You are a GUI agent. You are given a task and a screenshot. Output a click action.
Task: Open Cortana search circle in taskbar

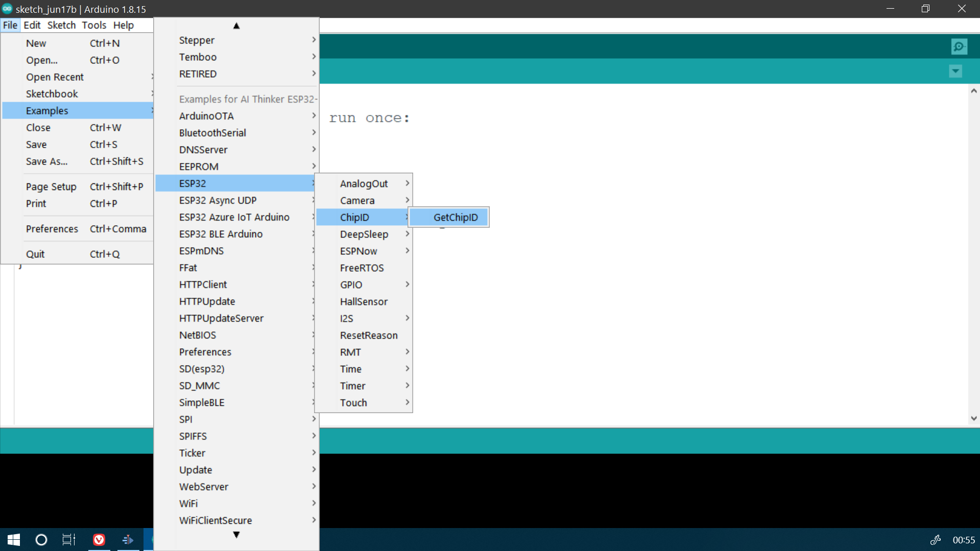pos(41,540)
